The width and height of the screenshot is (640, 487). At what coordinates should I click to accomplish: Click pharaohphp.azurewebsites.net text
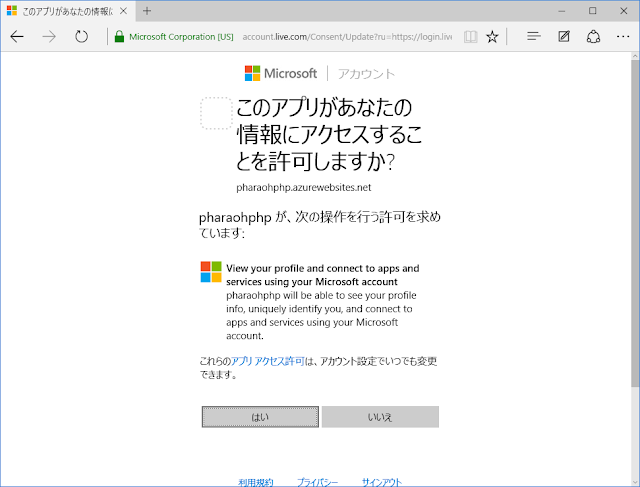pos(303,187)
